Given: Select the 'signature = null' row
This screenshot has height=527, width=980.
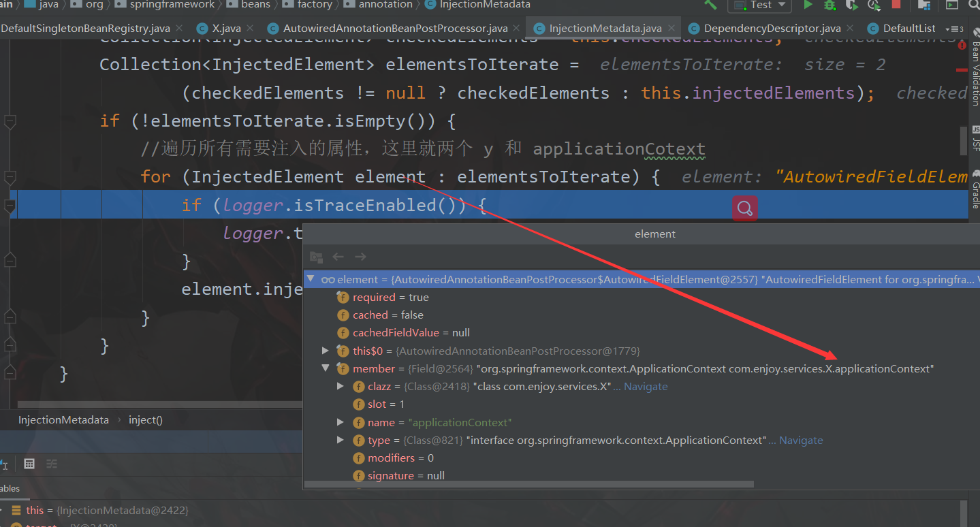Looking at the screenshot, I should [x=642, y=476].
